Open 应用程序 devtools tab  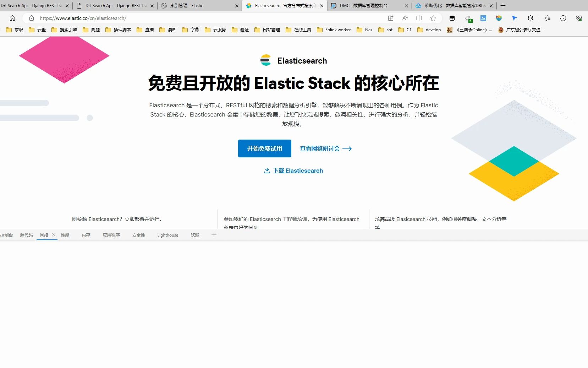(x=111, y=235)
